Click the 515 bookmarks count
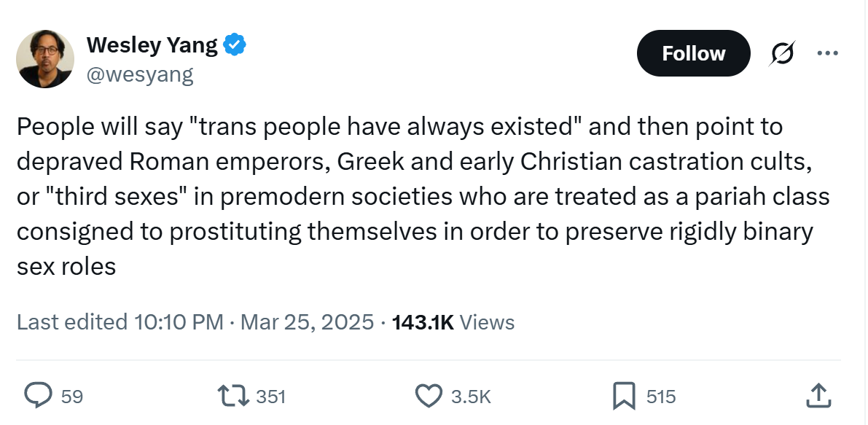This screenshot has height=425, width=868. 661,397
